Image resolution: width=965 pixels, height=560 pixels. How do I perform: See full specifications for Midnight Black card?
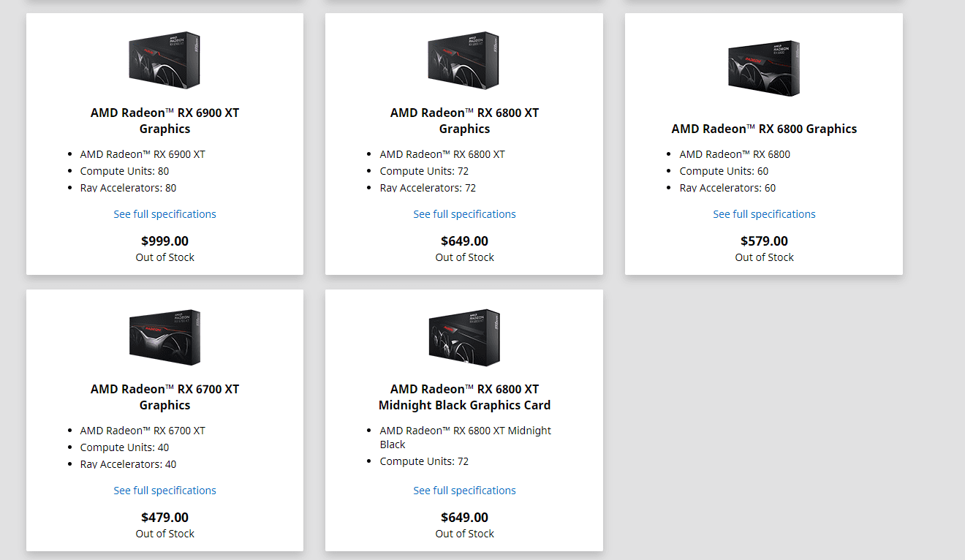464,491
